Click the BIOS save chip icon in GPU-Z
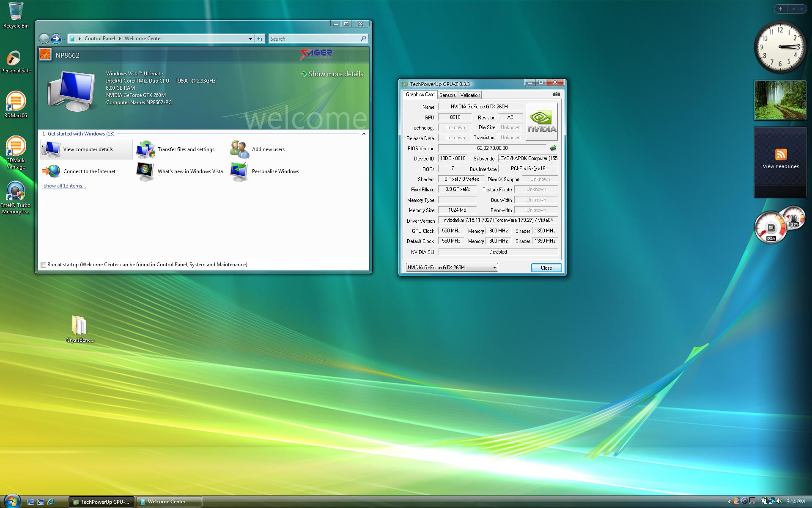The width and height of the screenshot is (812, 508). click(x=553, y=148)
